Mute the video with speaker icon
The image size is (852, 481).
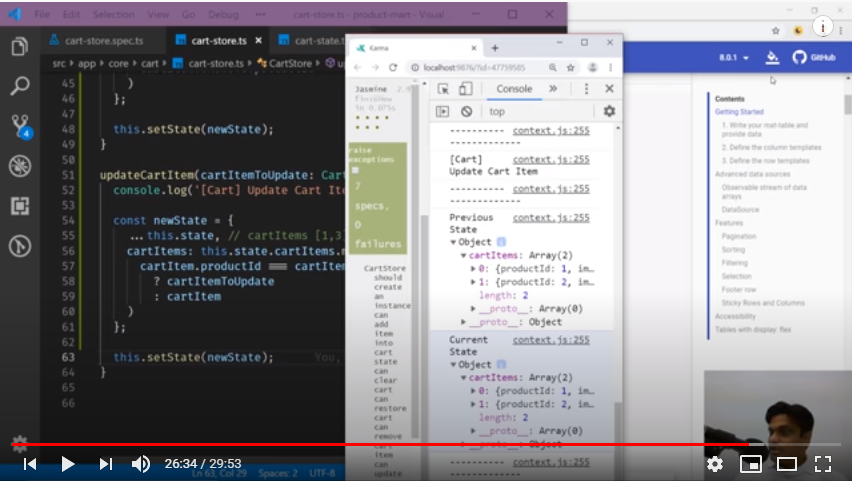141,464
